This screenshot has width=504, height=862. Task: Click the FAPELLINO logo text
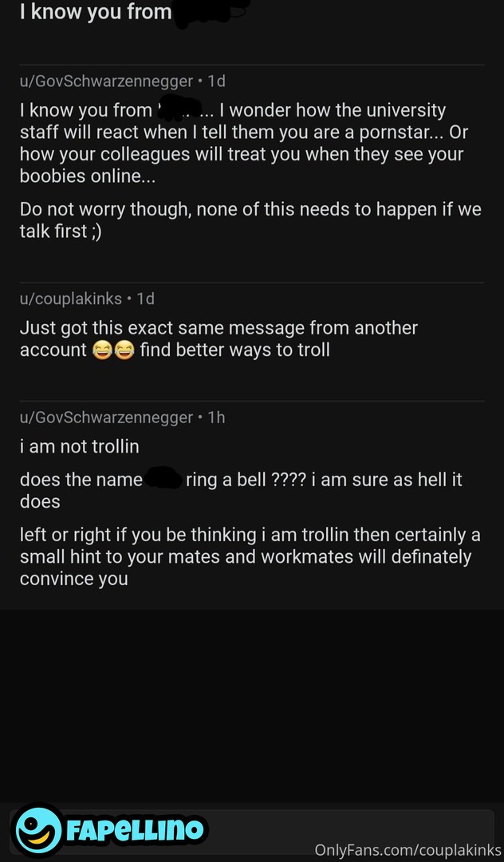pyautogui.click(x=135, y=830)
